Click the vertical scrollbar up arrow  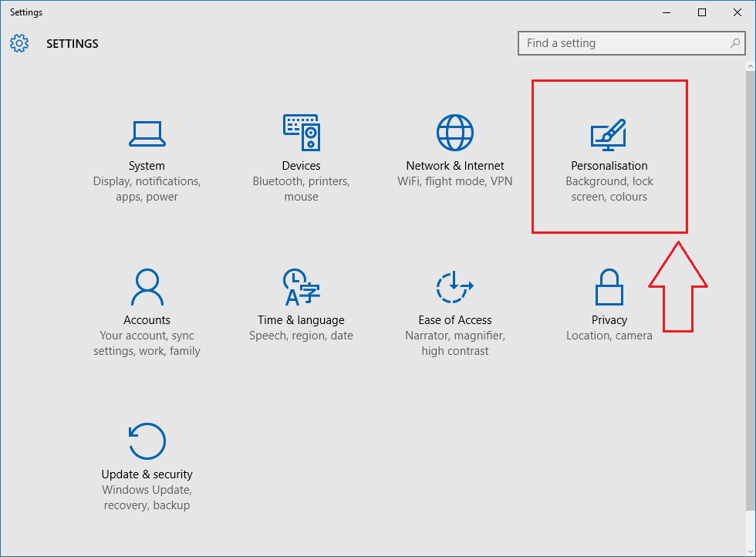pos(751,66)
